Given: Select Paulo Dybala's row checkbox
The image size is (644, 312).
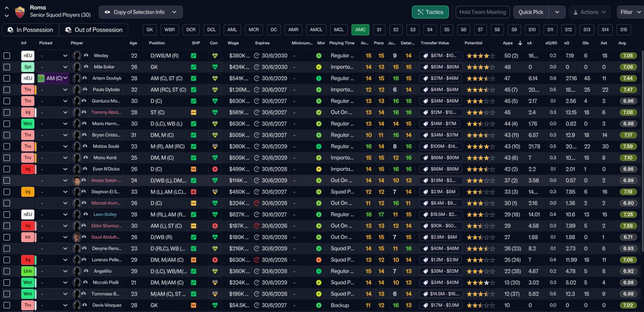Looking at the screenshot, I should (7, 90).
